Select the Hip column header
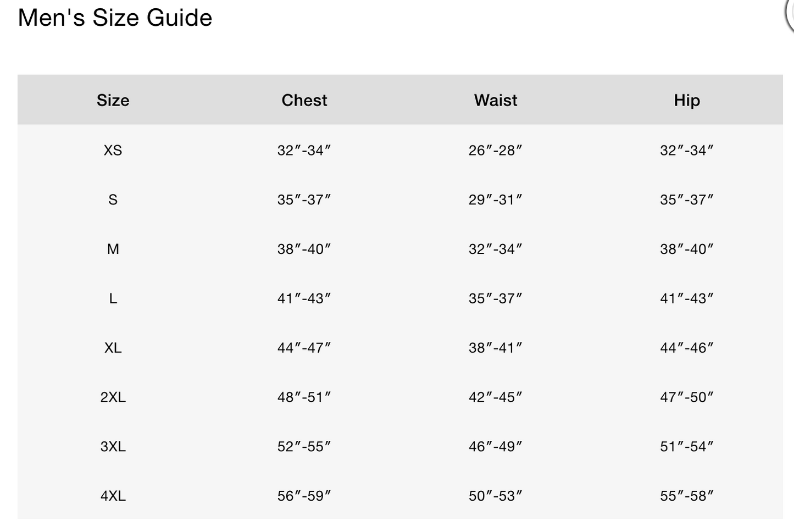Viewport: 794px width, 532px height. tap(687, 101)
